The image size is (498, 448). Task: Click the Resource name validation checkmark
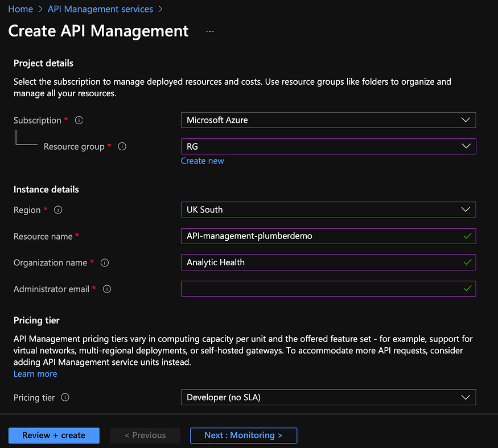click(x=467, y=236)
